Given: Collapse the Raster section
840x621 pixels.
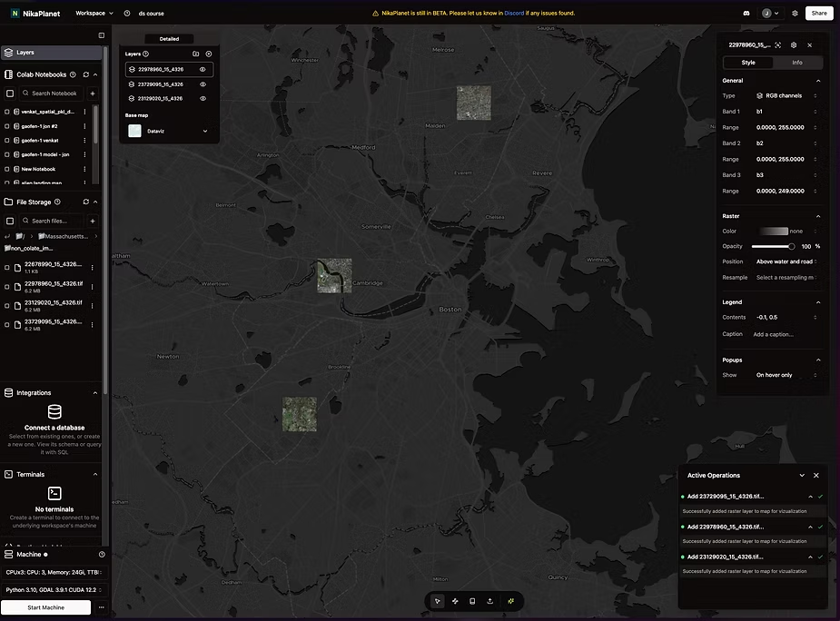Looking at the screenshot, I should 818,216.
